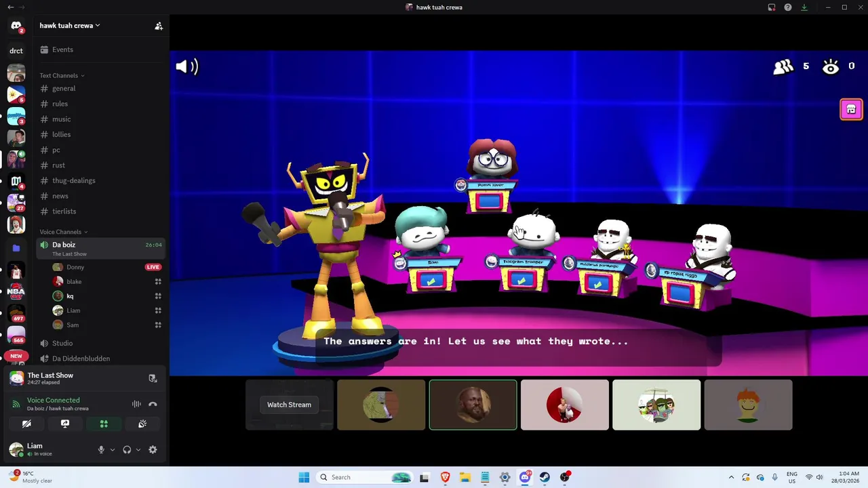
Task: Click Donny's LIVE stream badge
Action: [x=153, y=267]
